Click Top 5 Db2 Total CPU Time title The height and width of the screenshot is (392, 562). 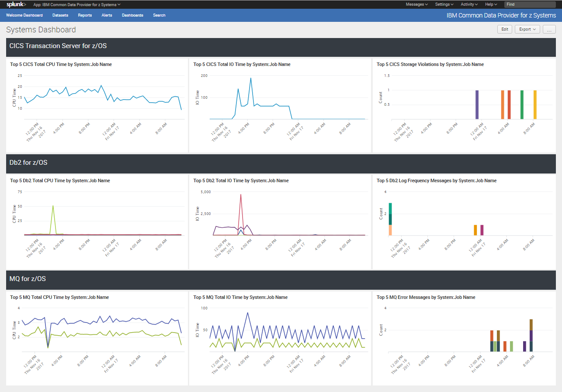tap(60, 180)
